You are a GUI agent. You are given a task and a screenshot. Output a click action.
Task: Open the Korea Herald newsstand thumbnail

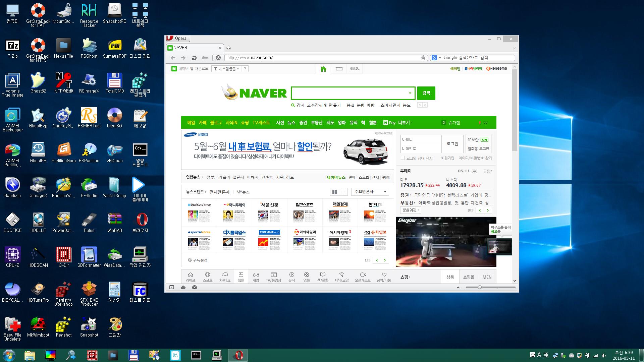199,212
